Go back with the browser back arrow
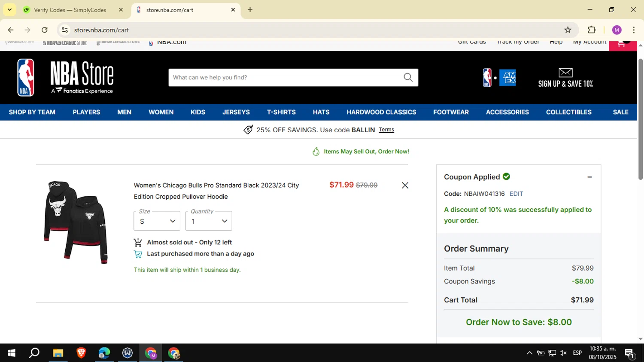Screen dimensions: 644x362 [x=11, y=30]
